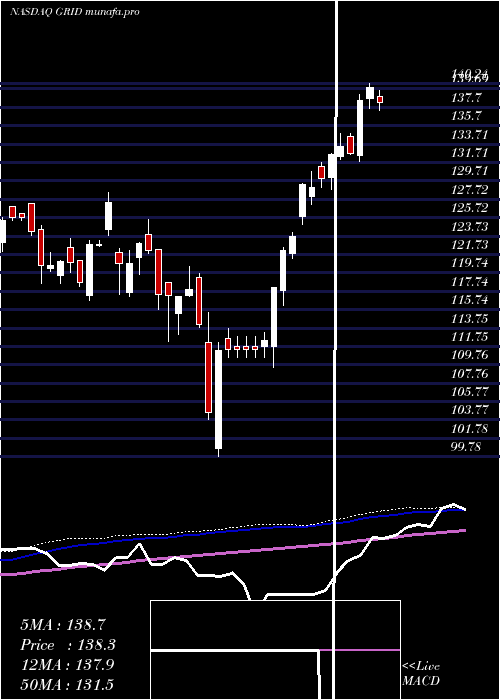This screenshot has width=500, height=700.
Task: Click the 99.78 price axis label
Action: click(466, 447)
